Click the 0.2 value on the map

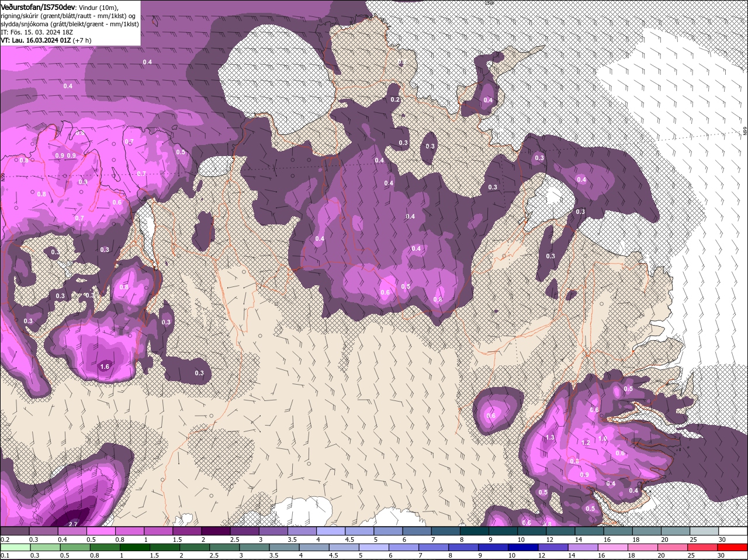pos(395,99)
